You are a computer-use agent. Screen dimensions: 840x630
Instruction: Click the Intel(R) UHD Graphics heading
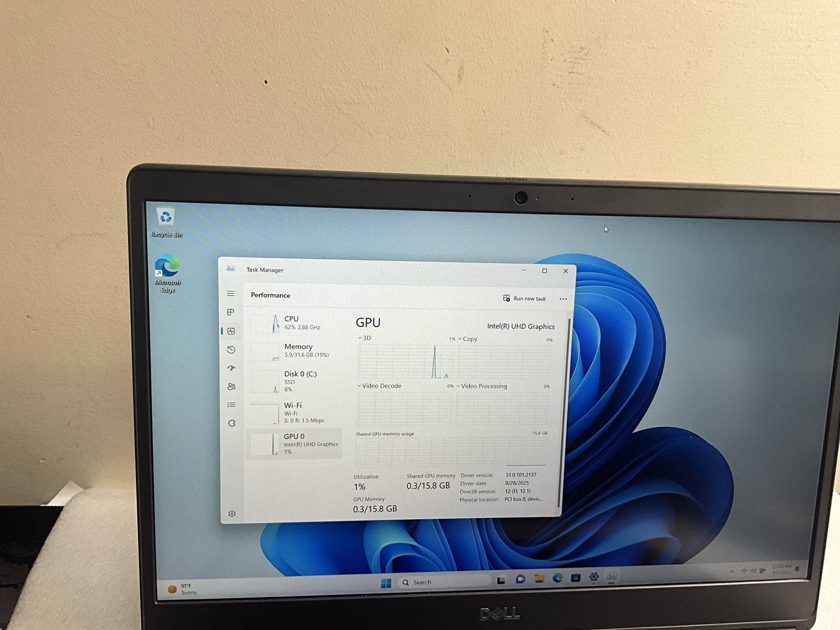click(x=521, y=327)
